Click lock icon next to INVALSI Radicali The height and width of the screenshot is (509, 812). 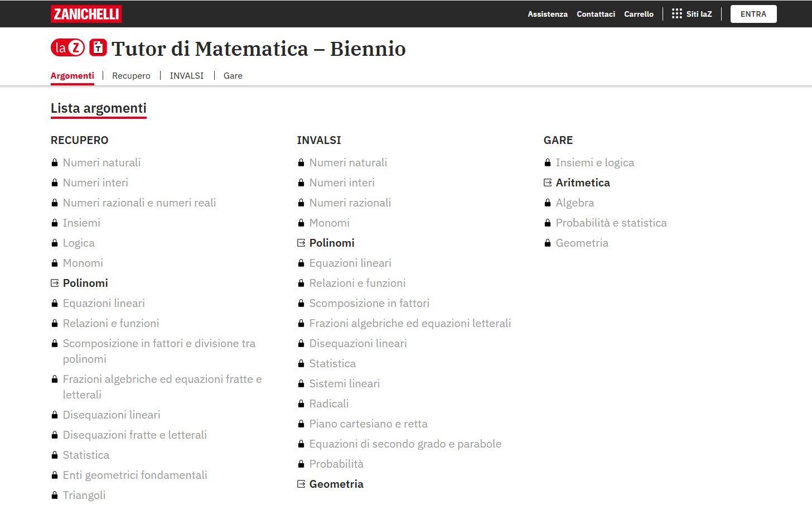[301, 404]
